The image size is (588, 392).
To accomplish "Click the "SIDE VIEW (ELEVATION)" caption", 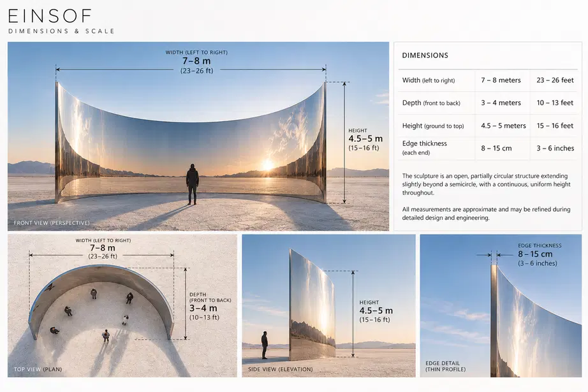I will tap(280, 369).
